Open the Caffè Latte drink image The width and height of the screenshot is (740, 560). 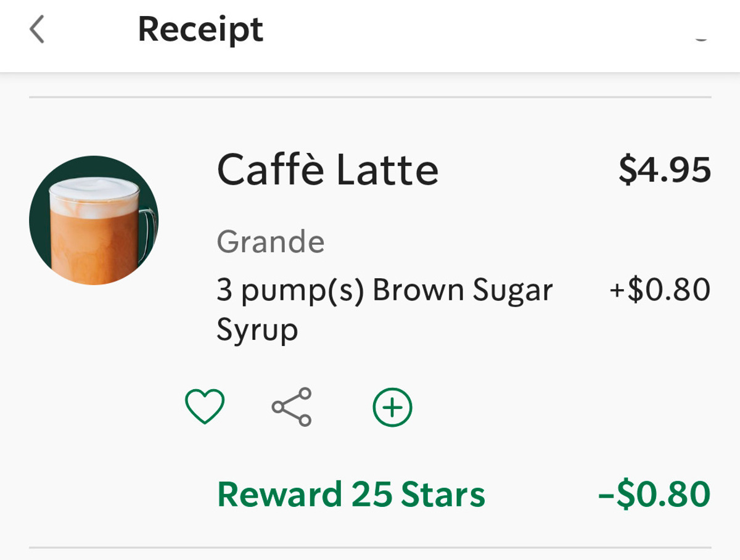[94, 220]
